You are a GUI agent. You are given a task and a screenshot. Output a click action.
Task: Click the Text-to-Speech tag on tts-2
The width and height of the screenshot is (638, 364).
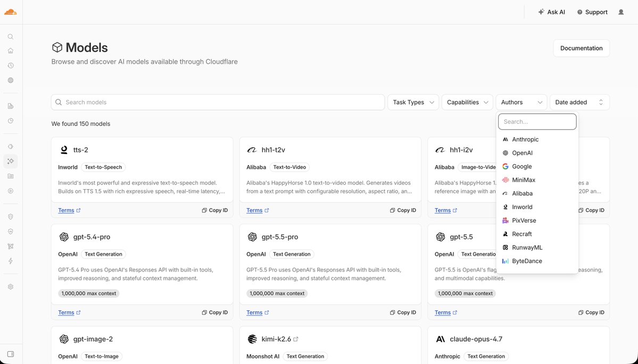point(103,167)
